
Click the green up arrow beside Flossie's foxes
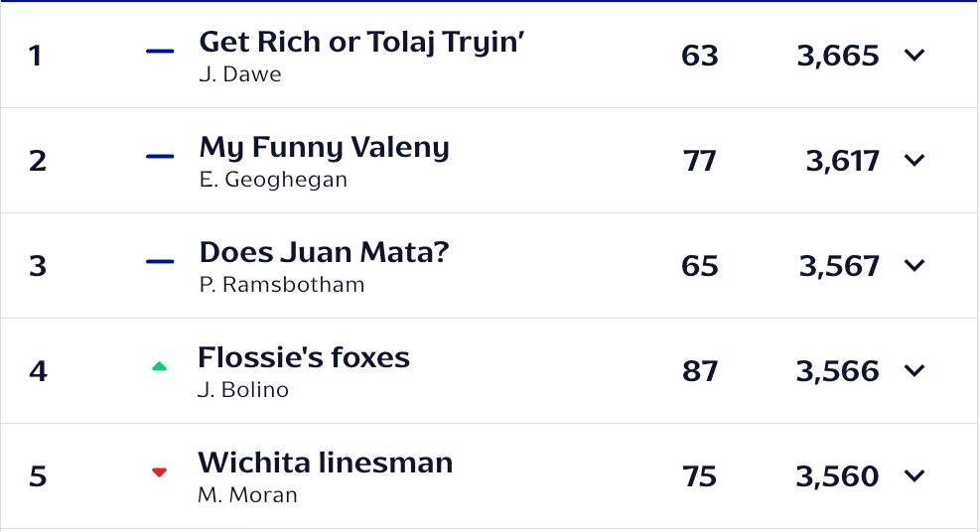click(x=159, y=367)
